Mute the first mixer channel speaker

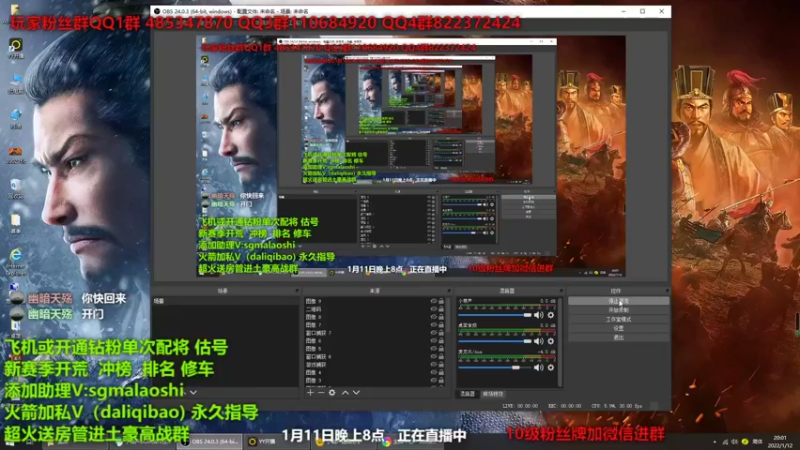click(x=539, y=315)
